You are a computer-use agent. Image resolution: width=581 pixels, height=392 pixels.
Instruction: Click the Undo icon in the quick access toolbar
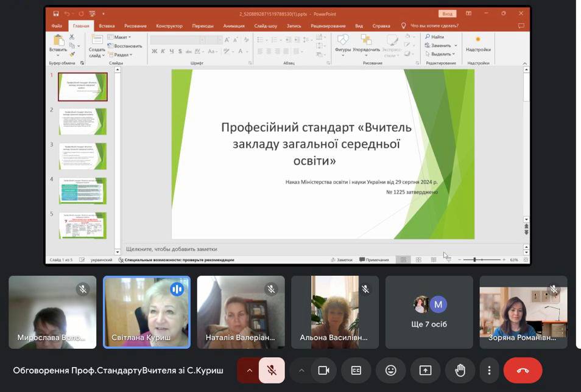click(x=67, y=14)
